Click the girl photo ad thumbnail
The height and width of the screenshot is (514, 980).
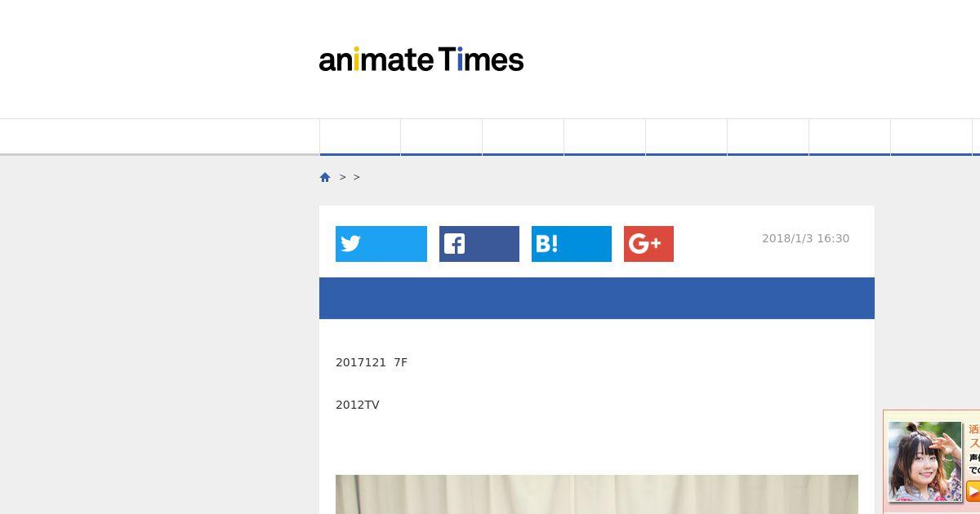(x=925, y=461)
